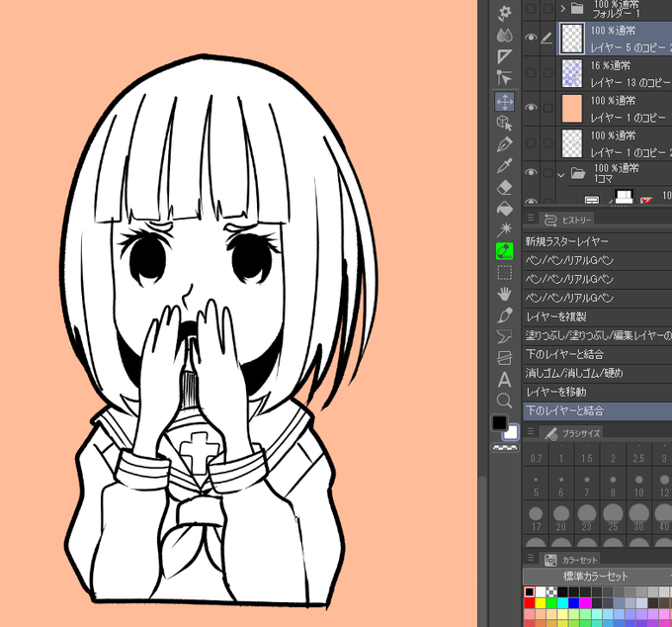Screen dimensions: 672x627
Task: Select the Eyedropper tool
Action: click(504, 165)
